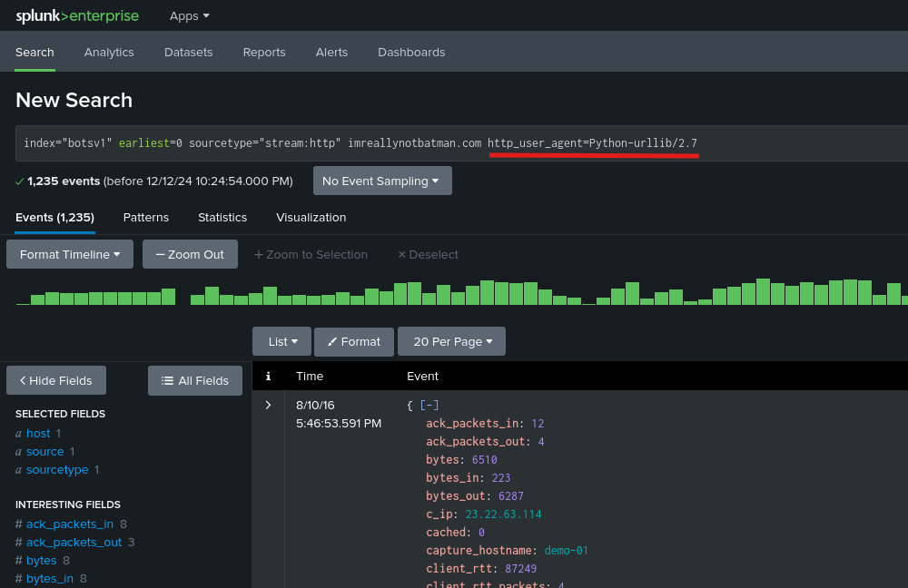Click the Zoom Out timeline button
Image resolution: width=908 pixels, height=588 pixels.
pos(190,255)
